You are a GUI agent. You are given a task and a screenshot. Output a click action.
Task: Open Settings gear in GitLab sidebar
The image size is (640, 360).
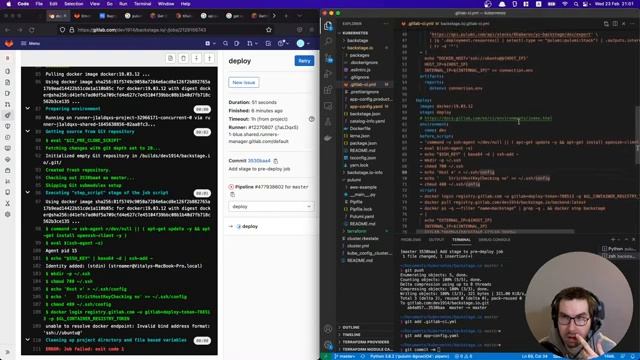tap(8, 214)
